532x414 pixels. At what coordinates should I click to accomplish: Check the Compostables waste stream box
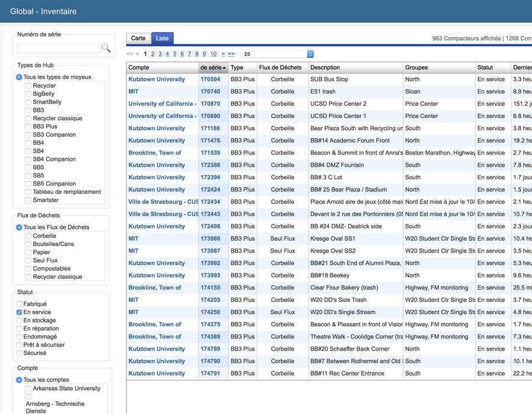[x=28, y=269]
